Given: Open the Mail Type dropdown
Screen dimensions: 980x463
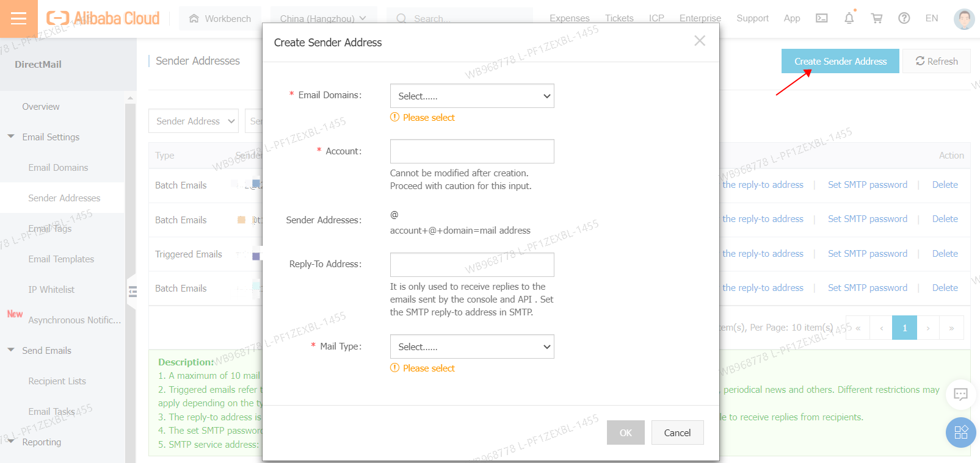Looking at the screenshot, I should (x=472, y=346).
